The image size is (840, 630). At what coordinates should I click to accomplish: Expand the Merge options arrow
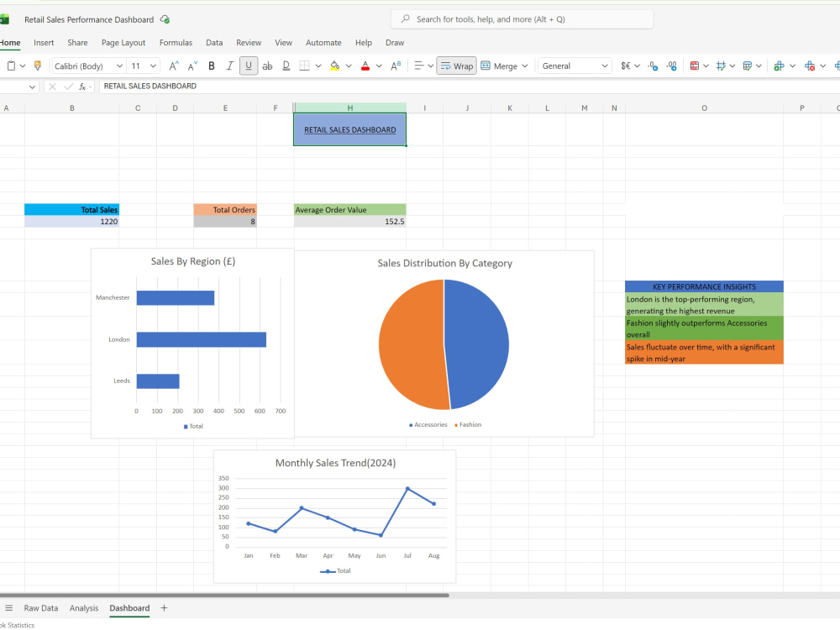[525, 66]
